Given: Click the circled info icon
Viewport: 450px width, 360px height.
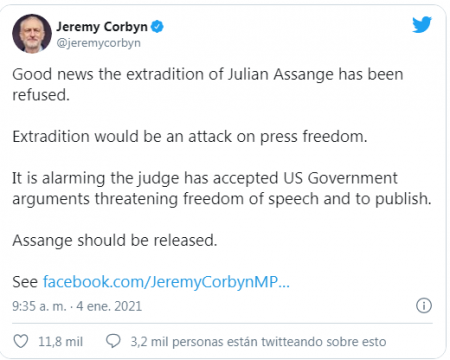Looking at the screenshot, I should [424, 305].
